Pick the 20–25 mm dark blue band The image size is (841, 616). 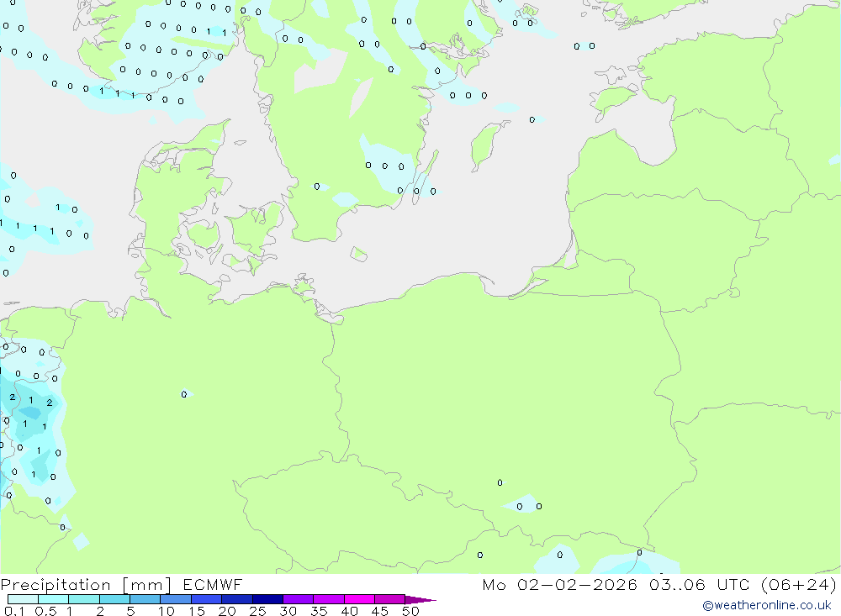coord(237,599)
